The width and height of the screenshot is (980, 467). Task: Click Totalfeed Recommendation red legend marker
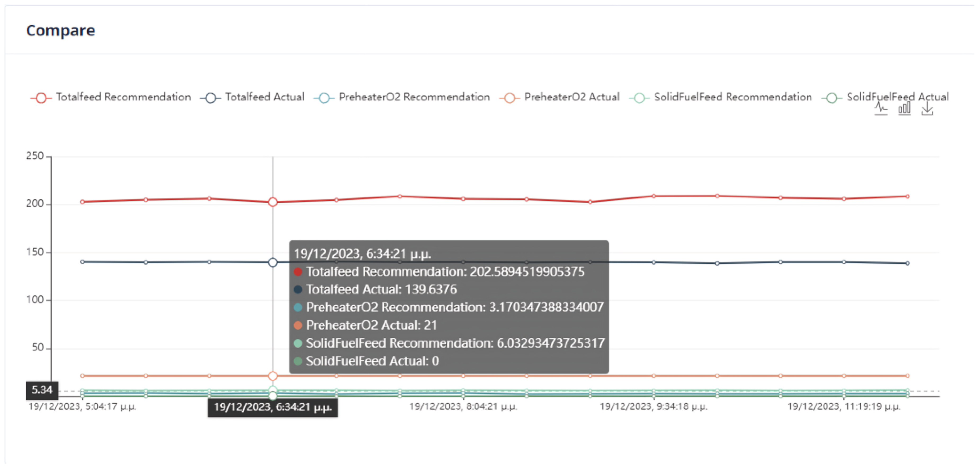[x=41, y=98]
